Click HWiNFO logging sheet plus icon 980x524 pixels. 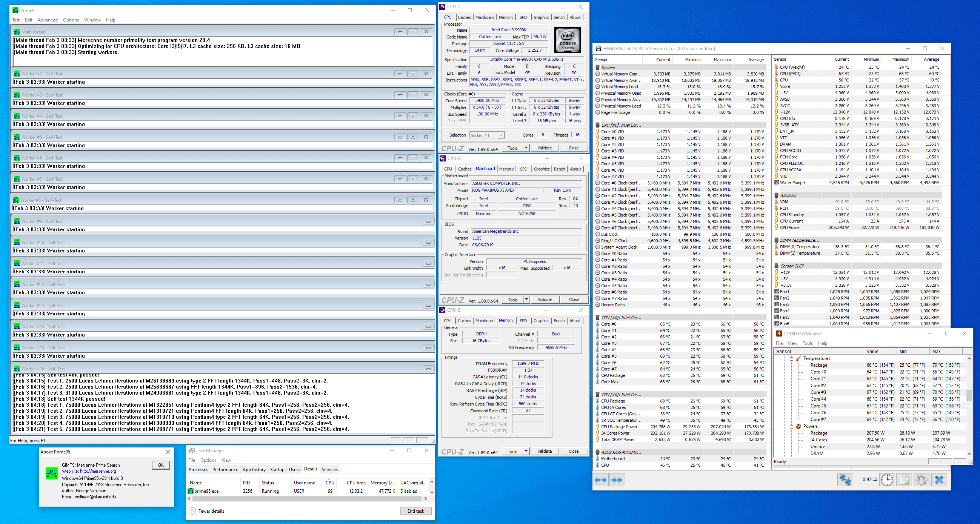pyautogui.click(x=904, y=479)
